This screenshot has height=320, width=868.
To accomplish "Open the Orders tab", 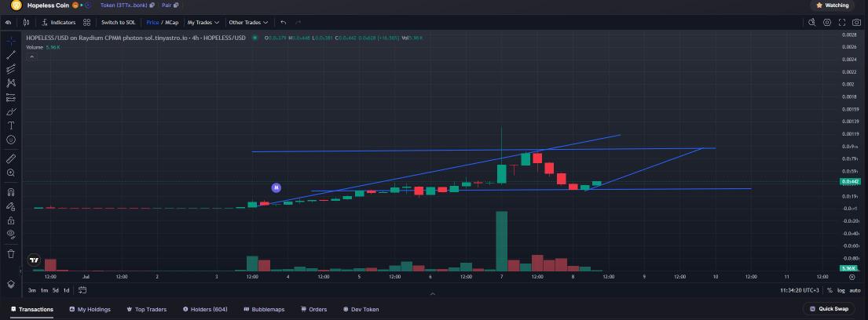I will tap(314, 310).
